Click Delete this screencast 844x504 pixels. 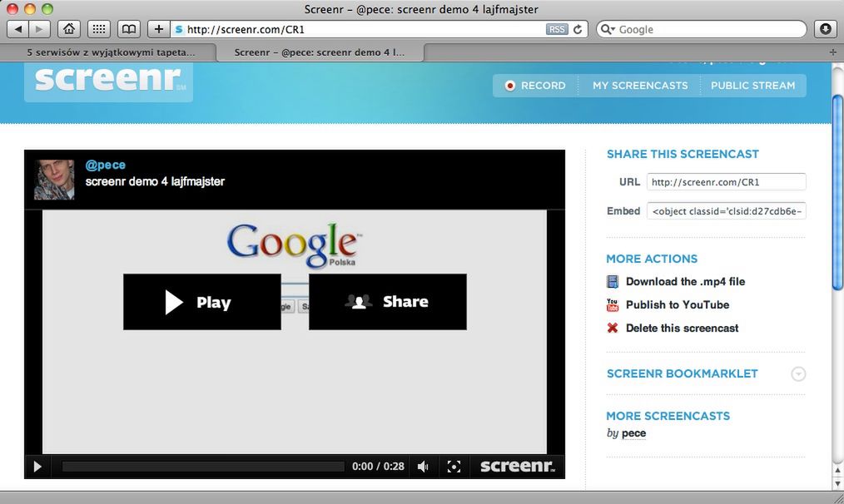[682, 329]
